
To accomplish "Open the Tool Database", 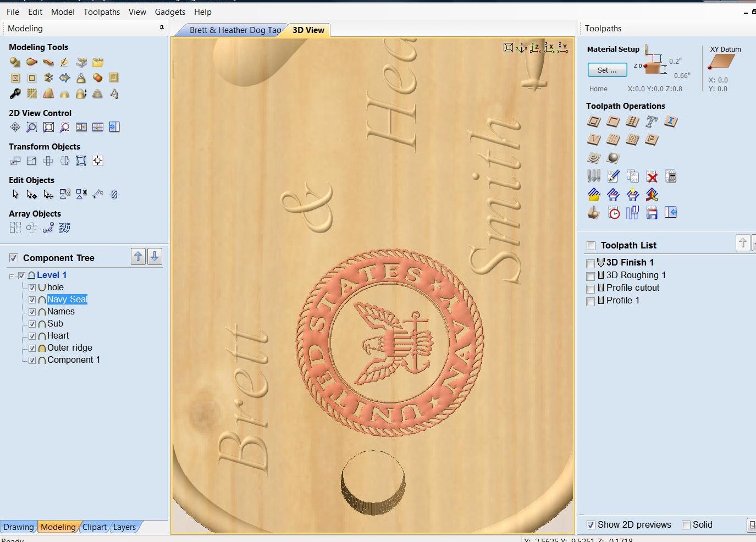I will coord(594,176).
